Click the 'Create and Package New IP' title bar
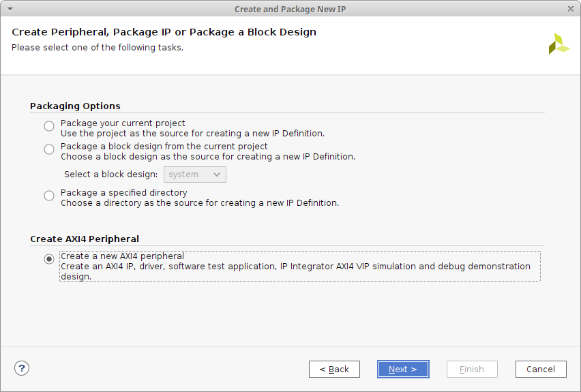The height and width of the screenshot is (392, 581). pos(290,9)
